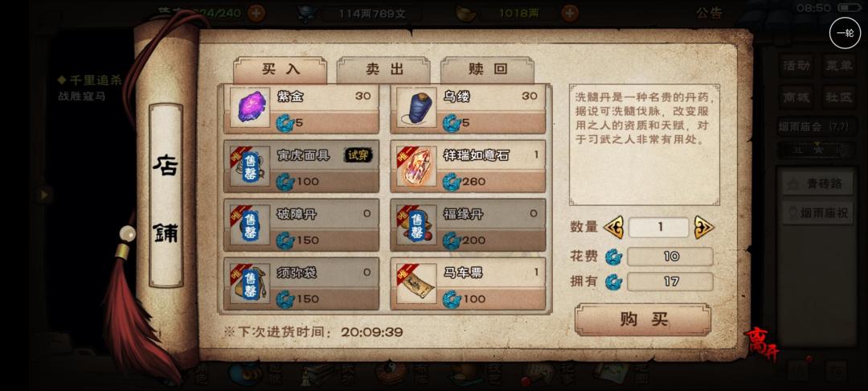Increase quantity with right arrow
Image resolution: width=868 pixels, height=391 pixels.
[704, 227]
